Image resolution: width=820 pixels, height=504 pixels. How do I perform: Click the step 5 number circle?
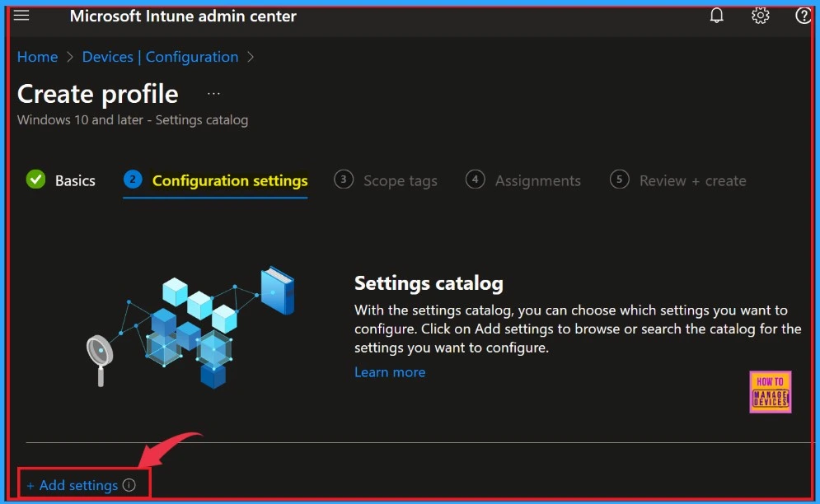click(x=619, y=180)
